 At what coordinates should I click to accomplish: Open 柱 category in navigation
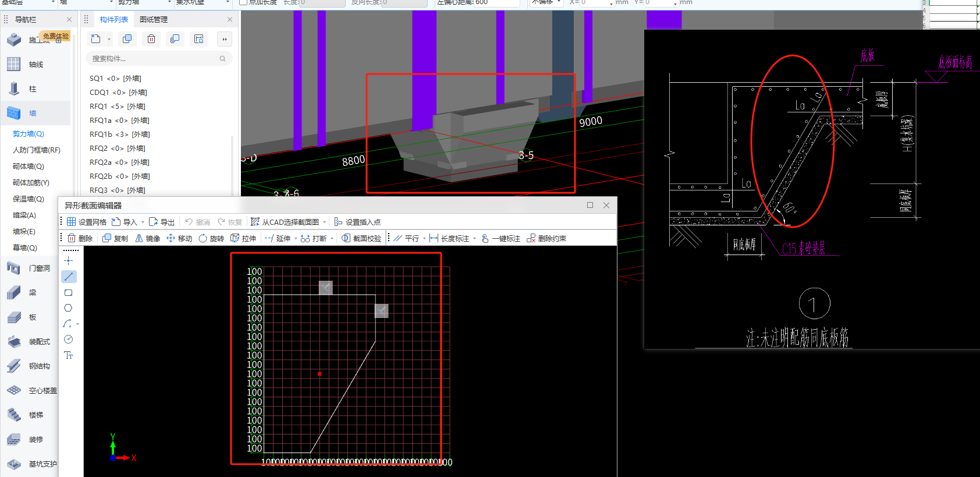click(x=36, y=89)
